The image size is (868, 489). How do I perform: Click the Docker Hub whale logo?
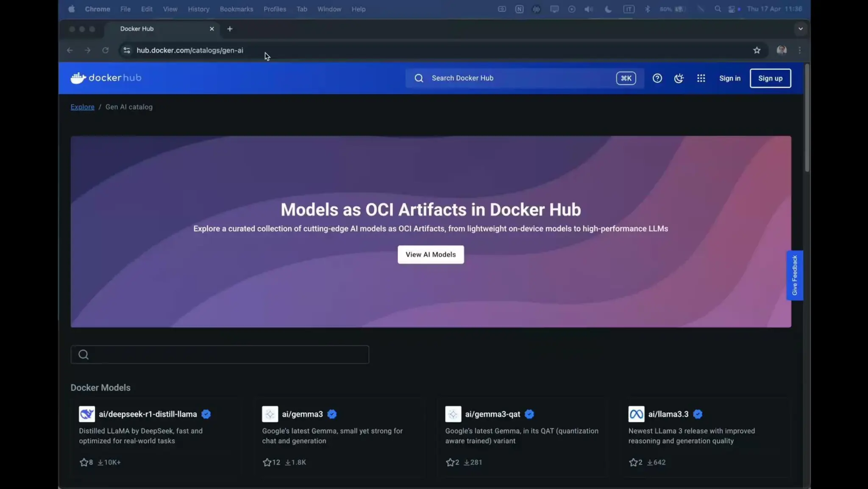point(78,78)
